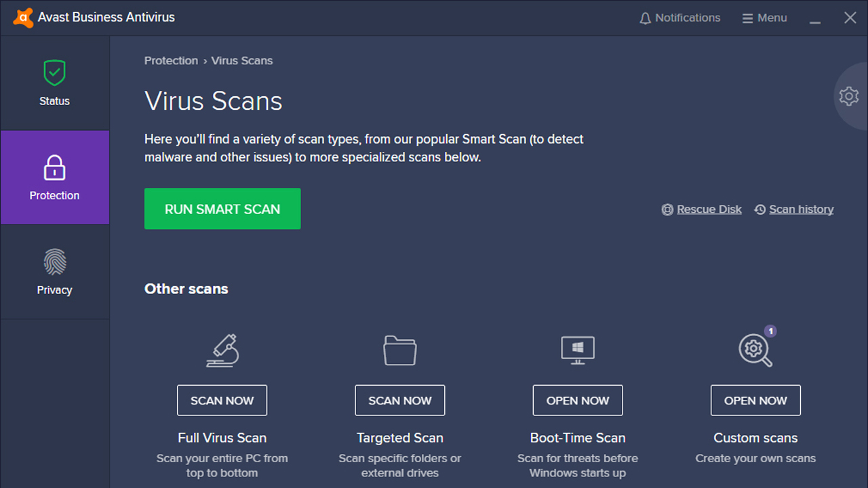Click the Boot-Time Scan title
The image size is (868, 488).
pyautogui.click(x=578, y=438)
